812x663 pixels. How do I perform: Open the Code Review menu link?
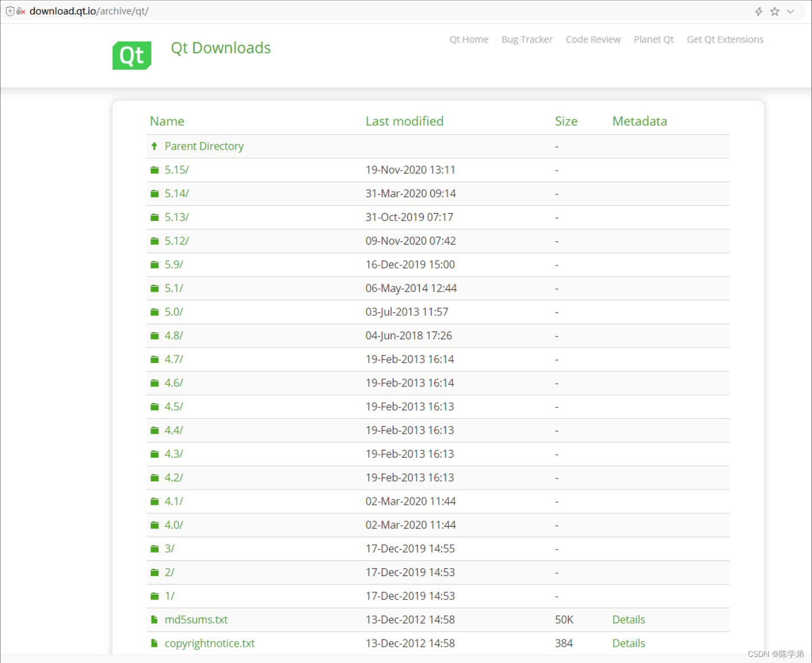[593, 39]
